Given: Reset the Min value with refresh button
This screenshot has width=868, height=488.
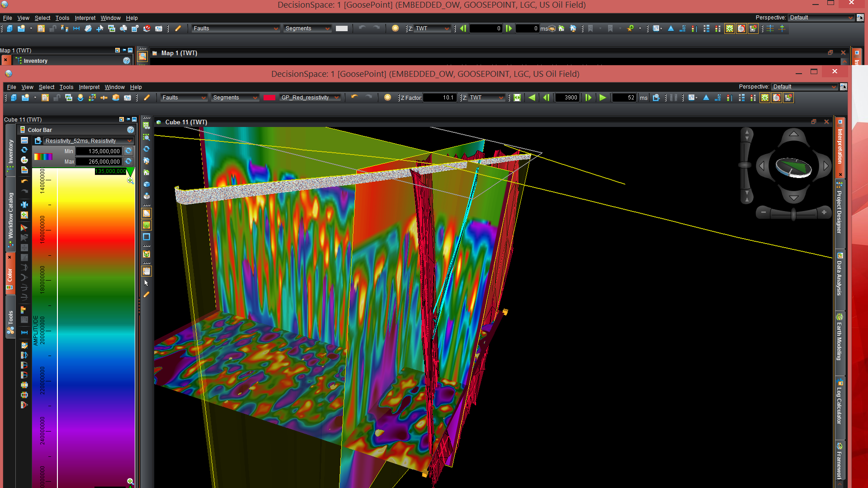Looking at the screenshot, I should [x=128, y=151].
